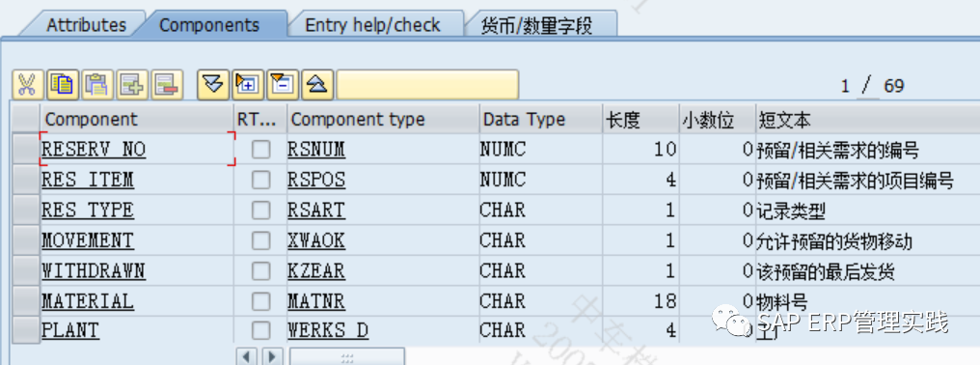
Task: Click the text 预留/相关需求的项目编号
Action: click(x=855, y=181)
